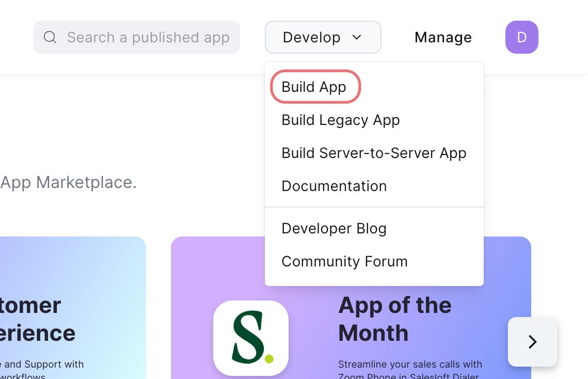Open the Manage section
This screenshot has width=588, height=379.
coord(442,37)
